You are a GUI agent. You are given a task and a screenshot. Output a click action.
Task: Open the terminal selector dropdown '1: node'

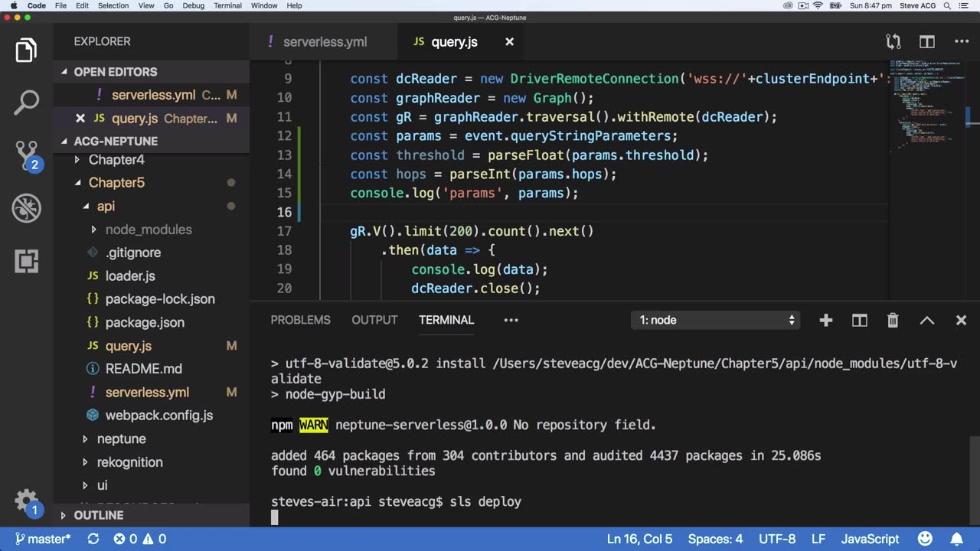tap(717, 321)
